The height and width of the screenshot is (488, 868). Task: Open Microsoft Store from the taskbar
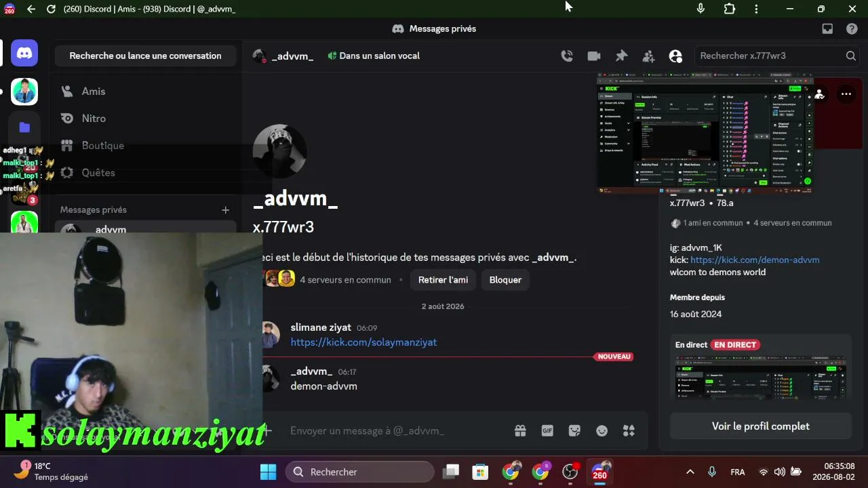(481, 472)
